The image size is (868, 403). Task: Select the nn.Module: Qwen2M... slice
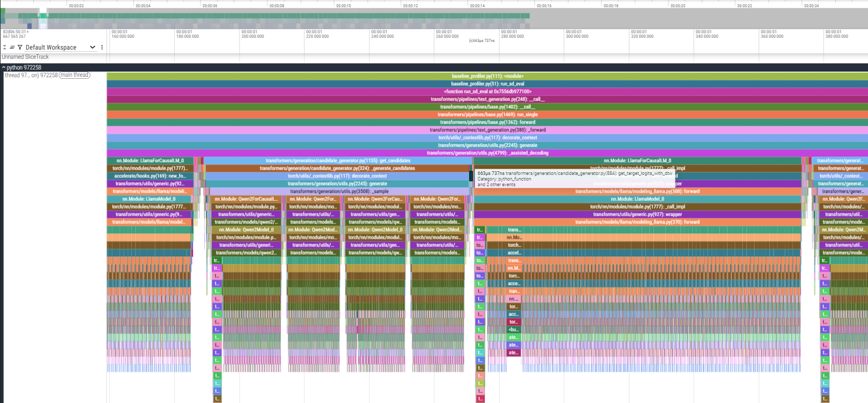pos(843,230)
